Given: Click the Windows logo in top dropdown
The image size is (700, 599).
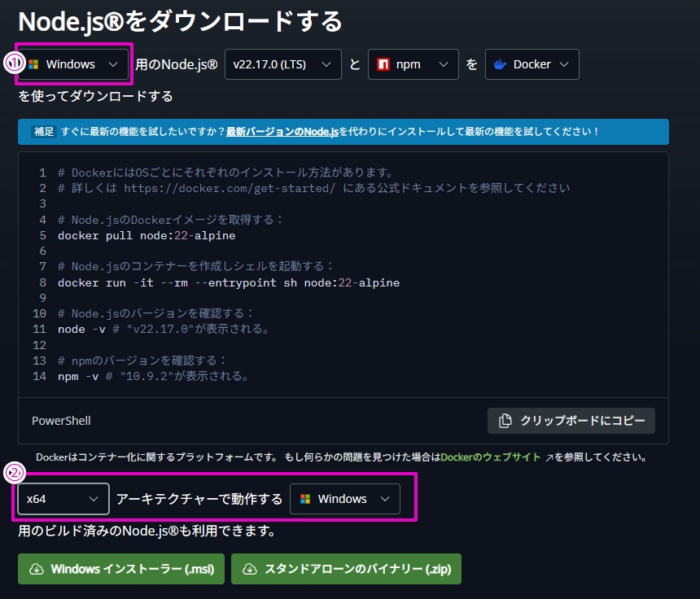Looking at the screenshot, I should click(33, 64).
